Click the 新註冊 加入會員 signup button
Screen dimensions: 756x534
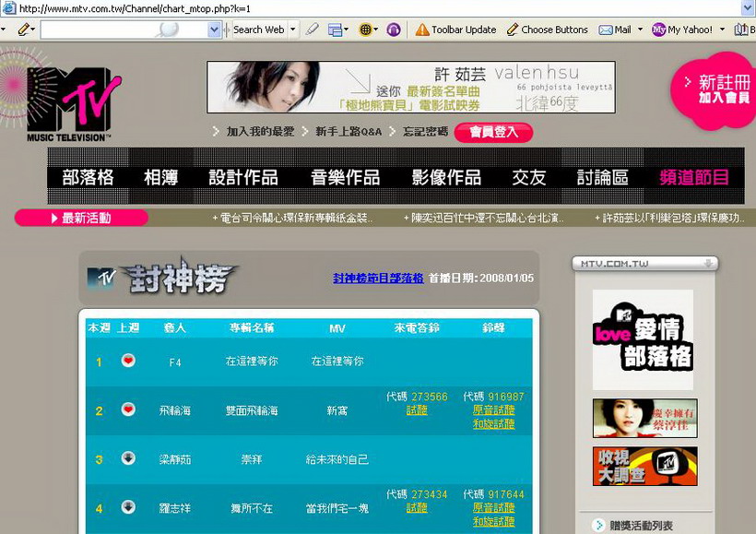coord(715,90)
